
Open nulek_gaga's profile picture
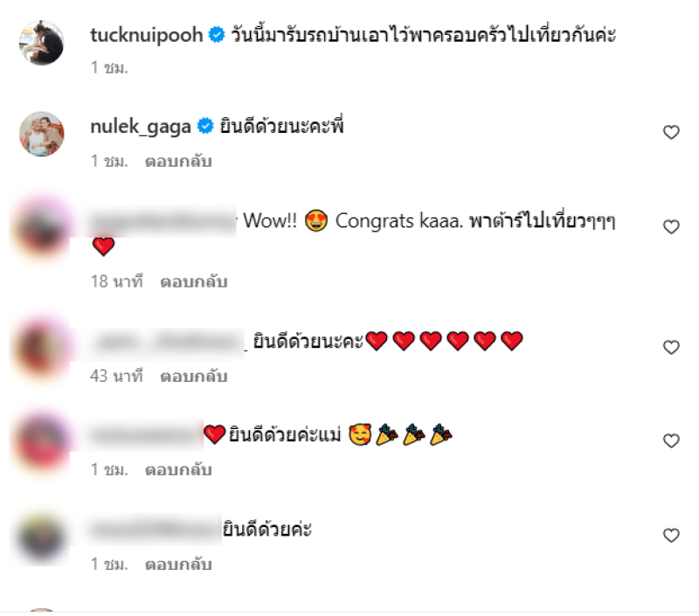pos(41,134)
